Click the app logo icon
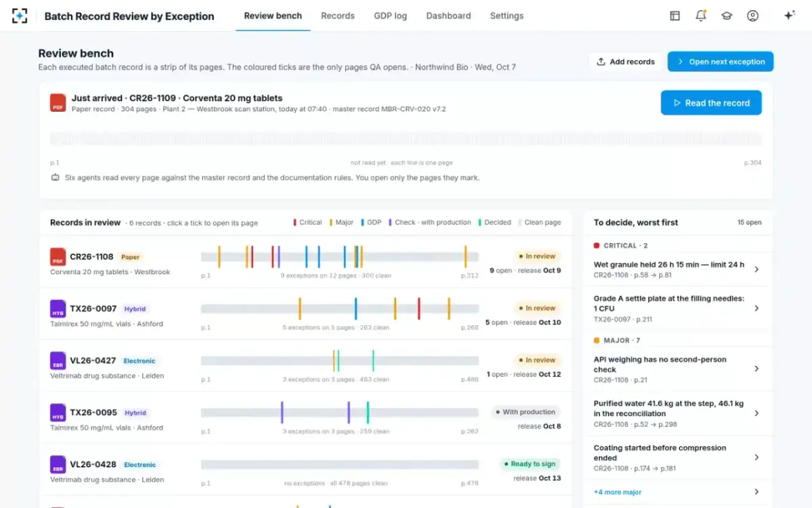This screenshot has height=508, width=812. 20,16
